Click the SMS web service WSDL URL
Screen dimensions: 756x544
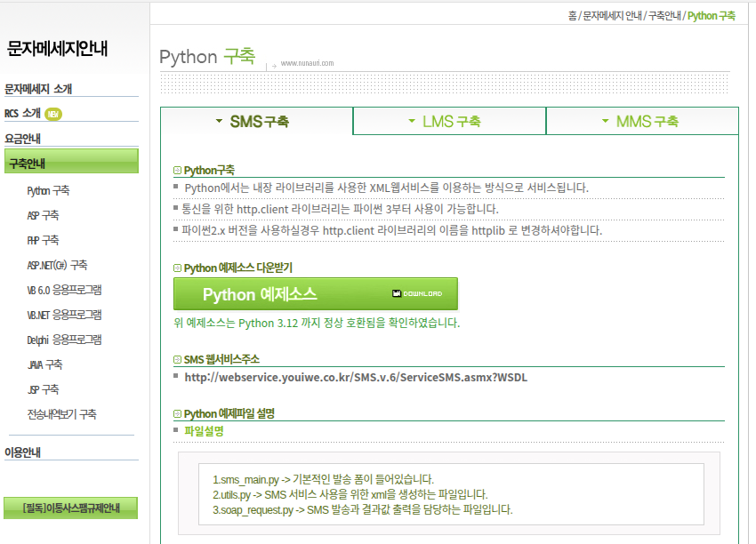pos(356,377)
